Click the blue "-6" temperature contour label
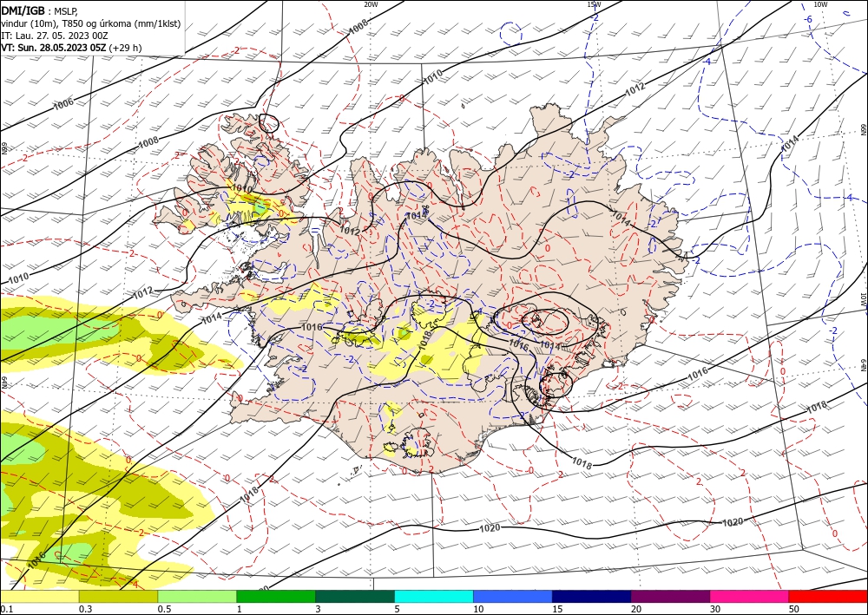This screenshot has height=615, width=868. tap(809, 19)
